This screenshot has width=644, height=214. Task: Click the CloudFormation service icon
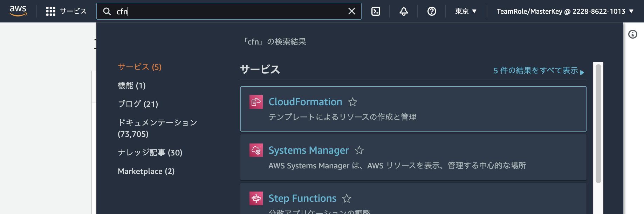256,102
